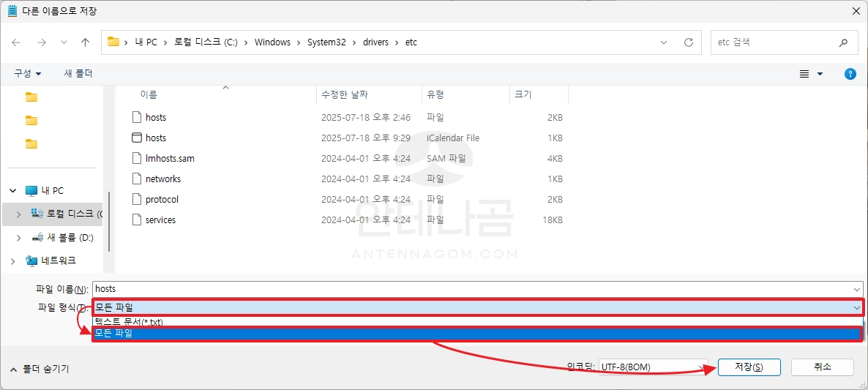Screen dimensions: 868x390
Task: Click the 파일 이름 field containing hosts
Action: tap(477, 288)
